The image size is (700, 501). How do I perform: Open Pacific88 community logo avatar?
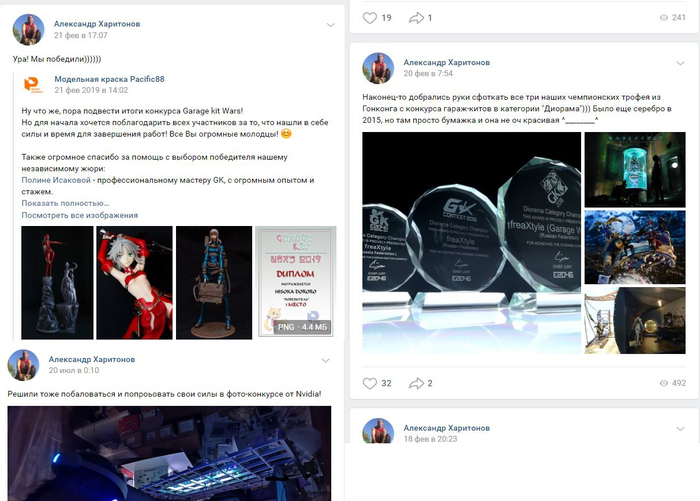point(33,84)
